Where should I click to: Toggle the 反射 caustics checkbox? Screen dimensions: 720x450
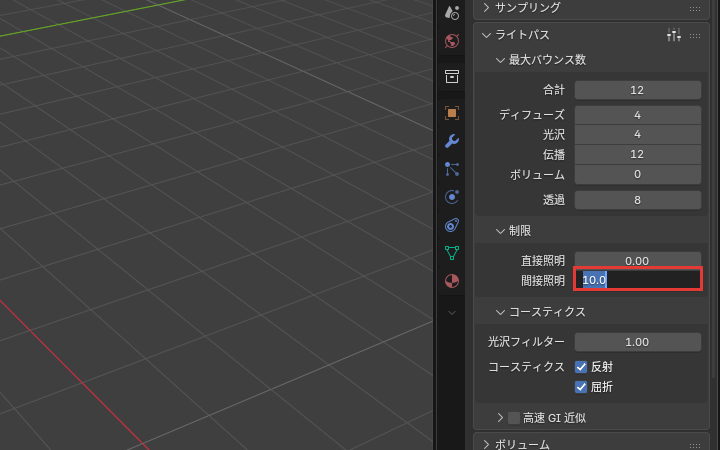[x=581, y=367]
